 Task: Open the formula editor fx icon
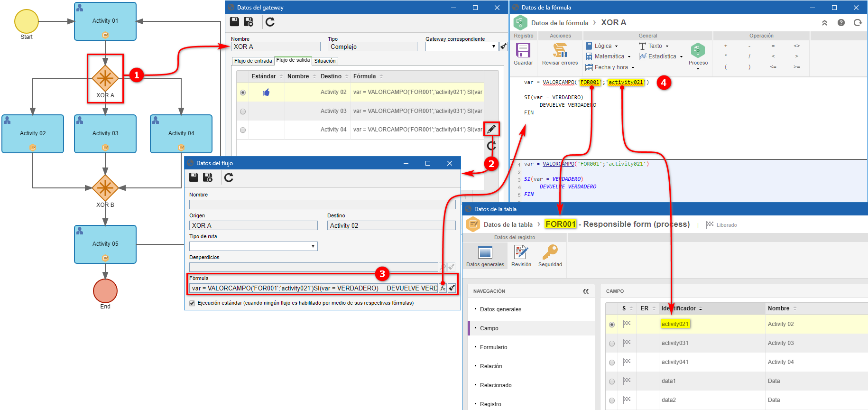[x=443, y=288]
